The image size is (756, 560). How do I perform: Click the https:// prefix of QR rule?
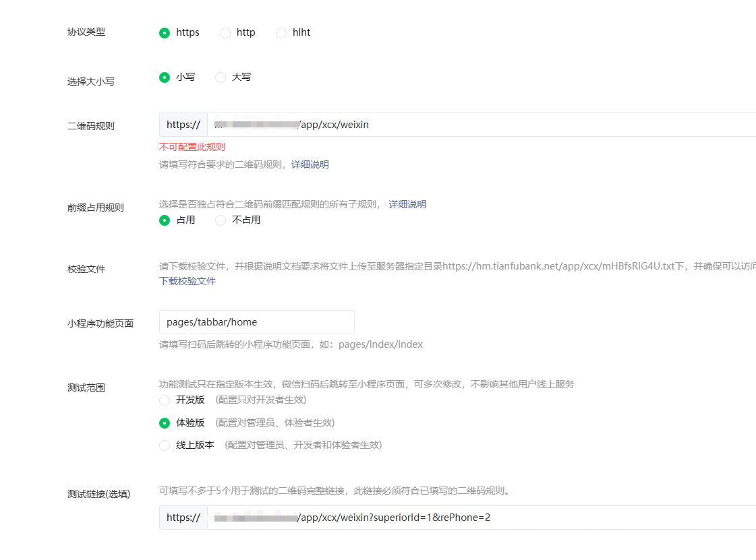[x=183, y=125]
